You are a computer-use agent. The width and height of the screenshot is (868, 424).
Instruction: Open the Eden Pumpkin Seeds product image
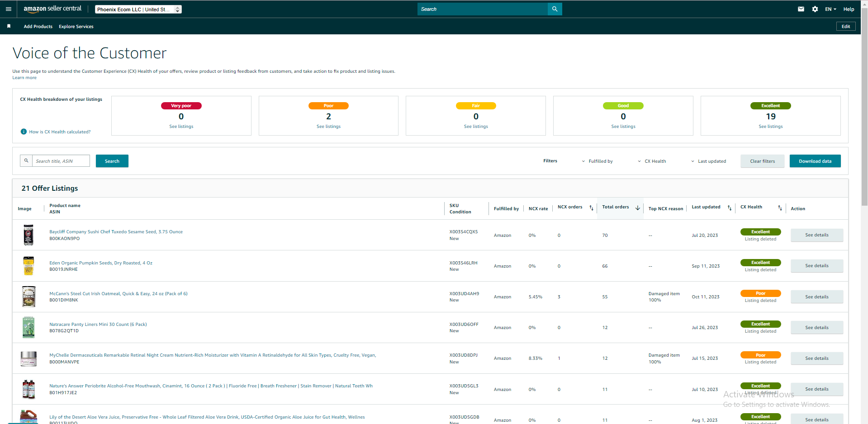pyautogui.click(x=28, y=266)
